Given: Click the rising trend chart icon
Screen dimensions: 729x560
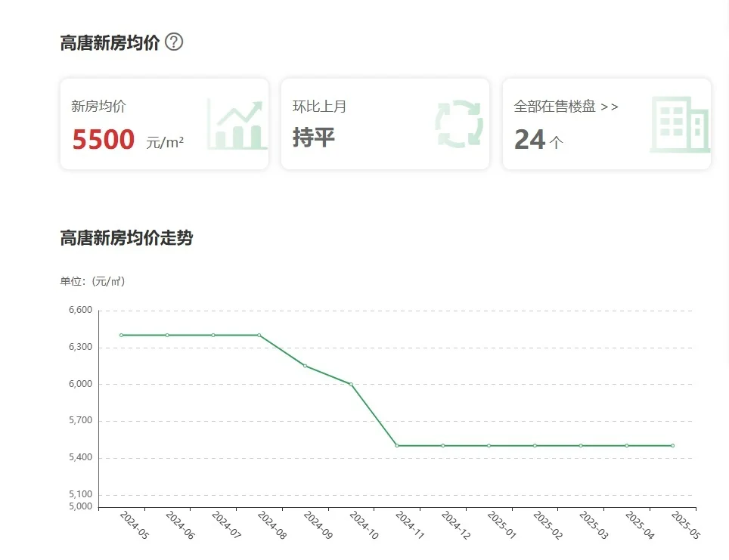Looking at the screenshot, I should (237, 125).
